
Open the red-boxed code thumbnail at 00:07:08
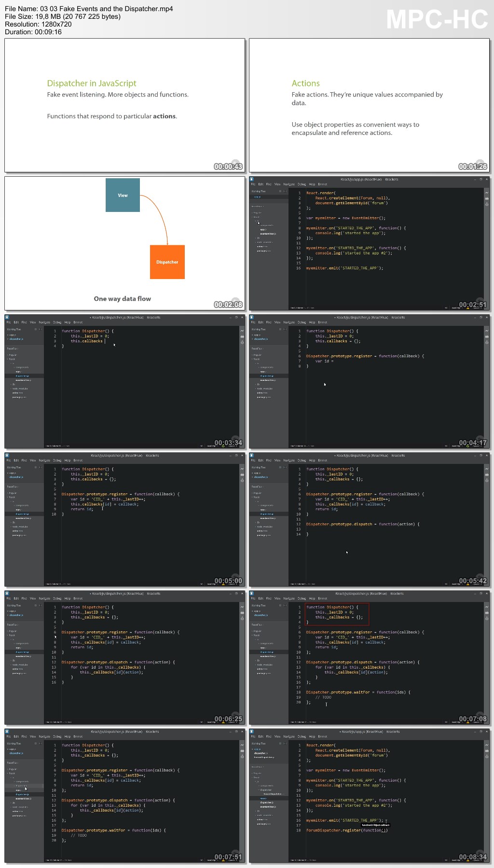(x=369, y=658)
